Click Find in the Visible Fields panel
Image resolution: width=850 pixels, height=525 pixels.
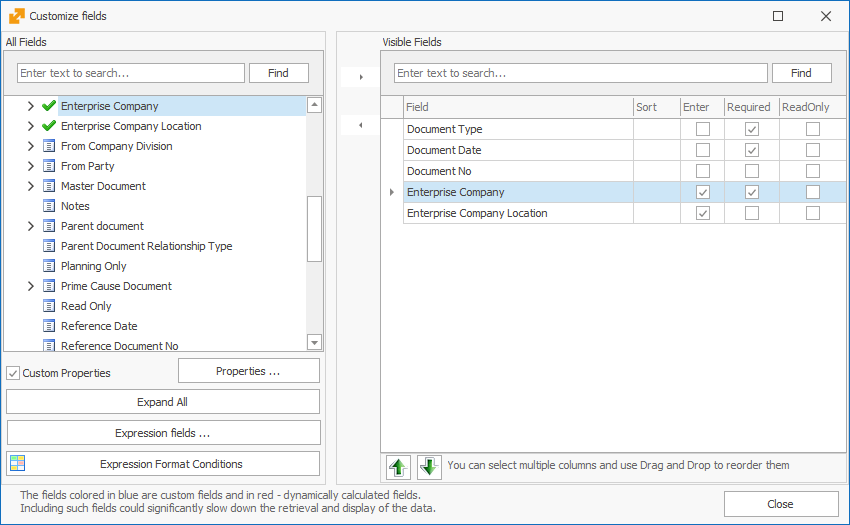click(x=801, y=73)
